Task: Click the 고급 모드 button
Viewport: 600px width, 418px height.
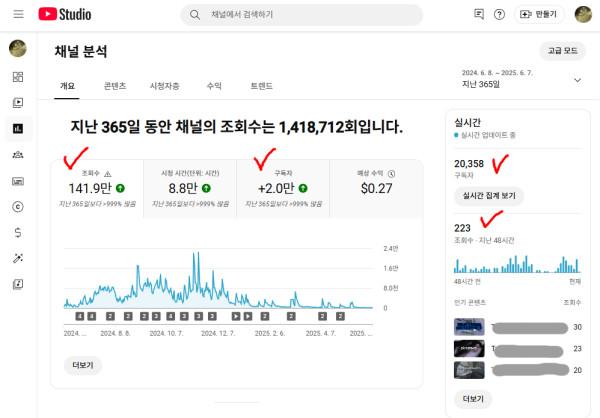Action: tap(562, 51)
